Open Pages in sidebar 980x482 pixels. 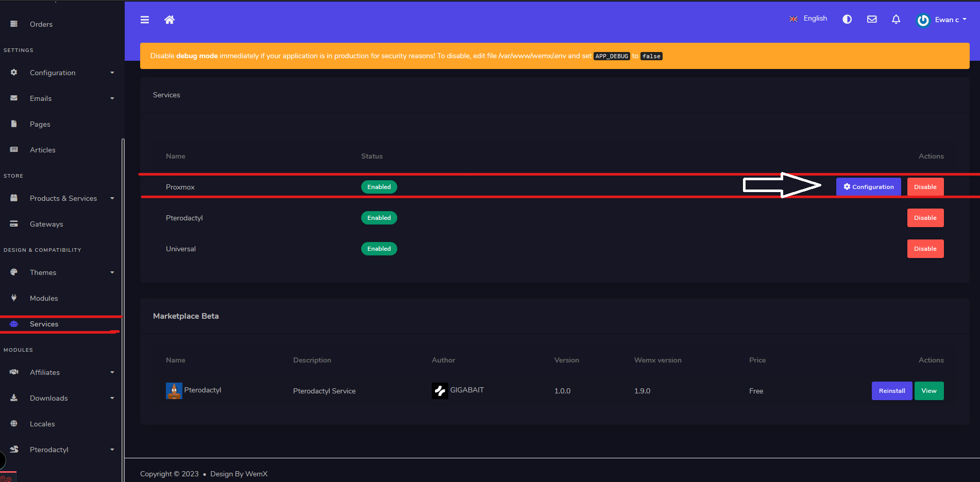click(x=40, y=124)
